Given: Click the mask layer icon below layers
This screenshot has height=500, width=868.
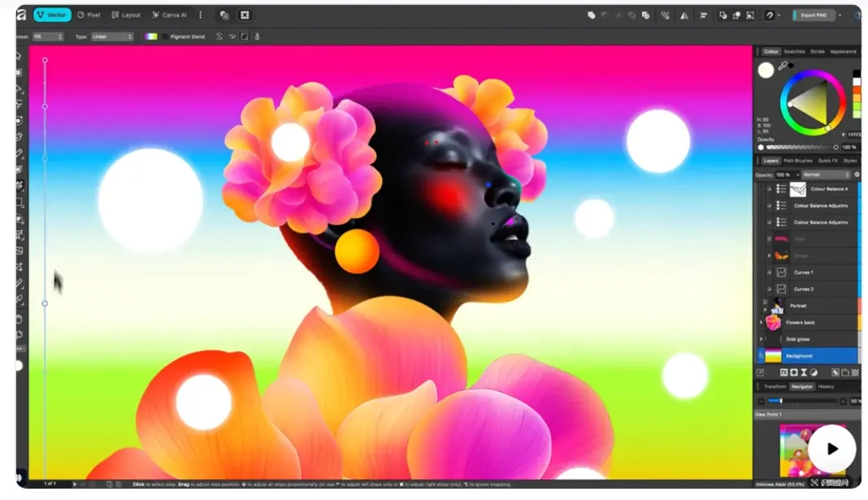Looking at the screenshot, I should pyautogui.click(x=794, y=372).
